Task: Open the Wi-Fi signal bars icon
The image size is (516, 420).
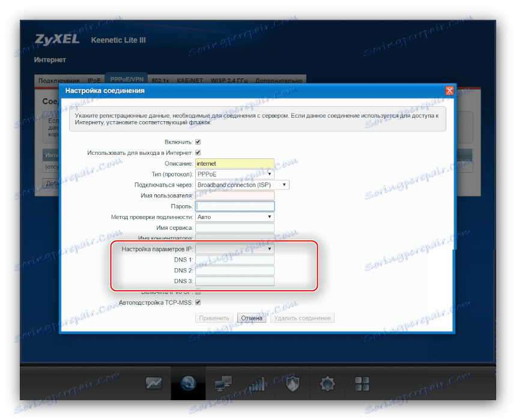Action: [x=258, y=383]
